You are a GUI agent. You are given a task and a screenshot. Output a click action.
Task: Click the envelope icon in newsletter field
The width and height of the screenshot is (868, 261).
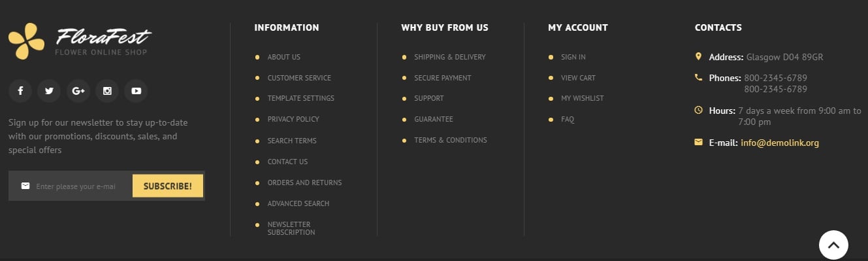pyautogui.click(x=25, y=186)
